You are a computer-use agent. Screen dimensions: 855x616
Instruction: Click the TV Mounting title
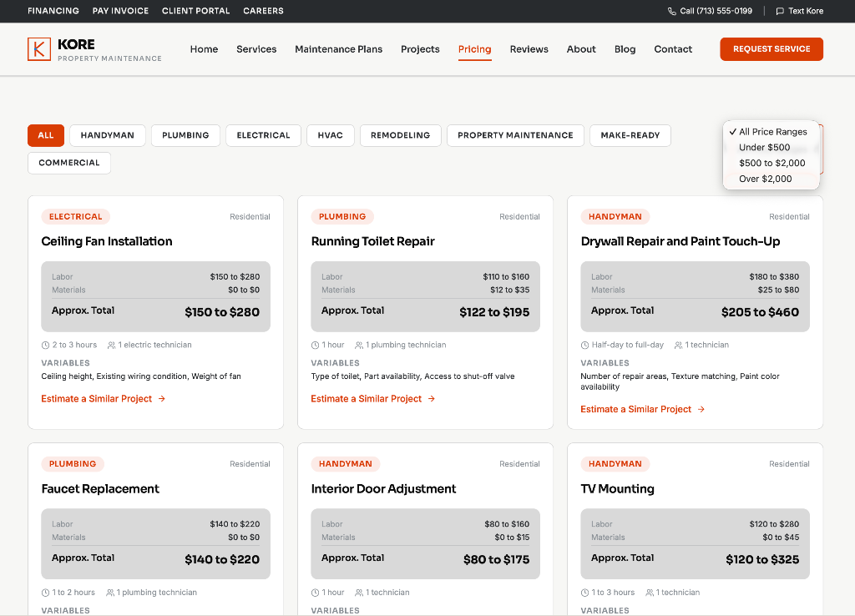[x=617, y=489]
